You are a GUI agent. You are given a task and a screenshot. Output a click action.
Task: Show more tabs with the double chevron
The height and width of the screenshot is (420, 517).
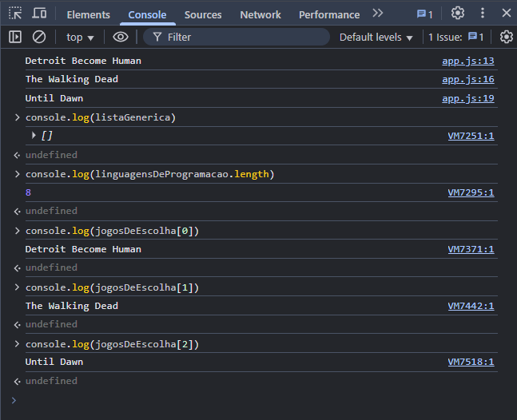point(378,14)
